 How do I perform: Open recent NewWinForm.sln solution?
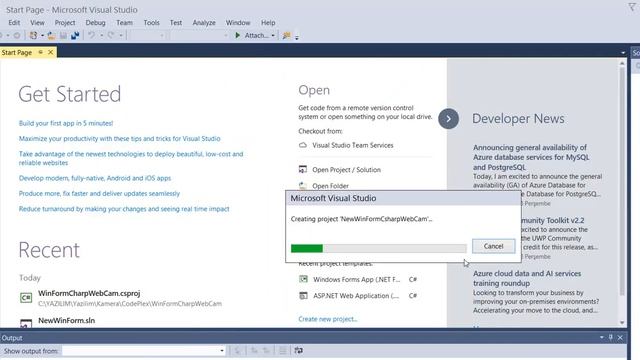(x=67, y=321)
